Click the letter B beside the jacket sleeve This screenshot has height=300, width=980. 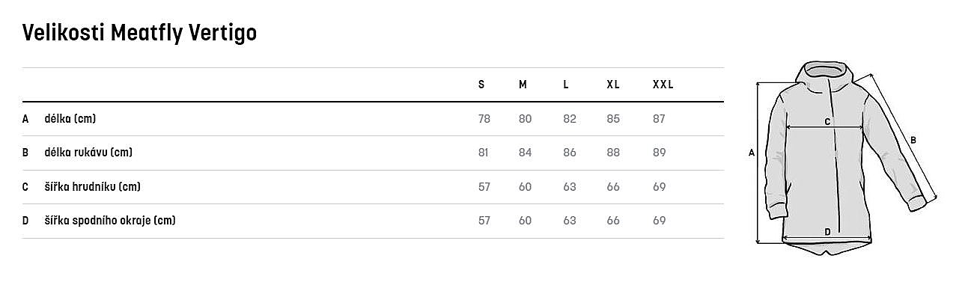pyautogui.click(x=913, y=140)
